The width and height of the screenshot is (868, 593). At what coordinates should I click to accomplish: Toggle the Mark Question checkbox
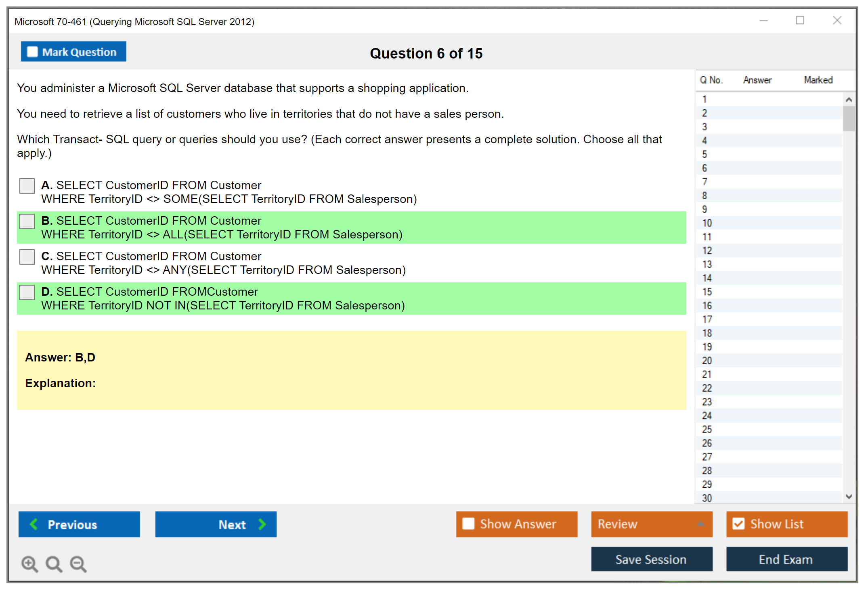coord(33,52)
